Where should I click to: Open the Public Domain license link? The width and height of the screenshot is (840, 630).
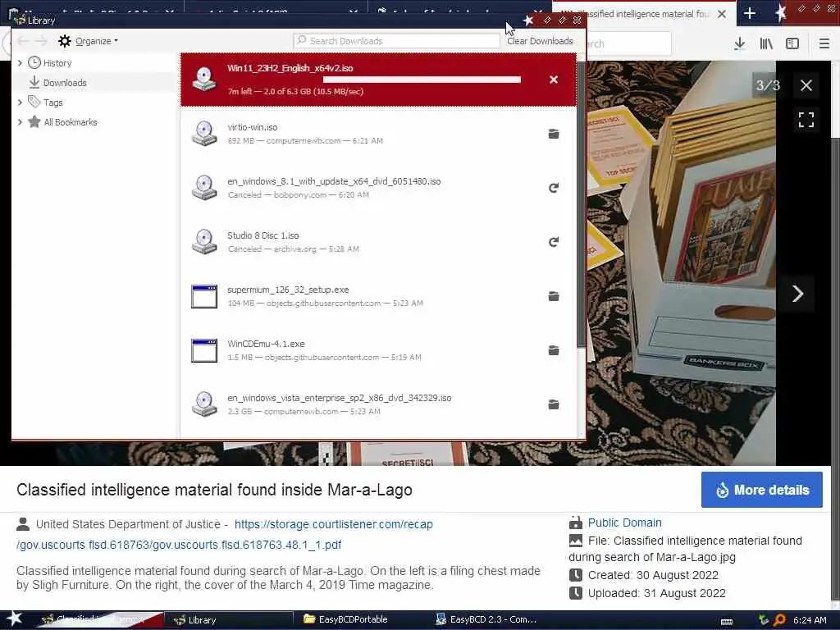click(x=624, y=523)
